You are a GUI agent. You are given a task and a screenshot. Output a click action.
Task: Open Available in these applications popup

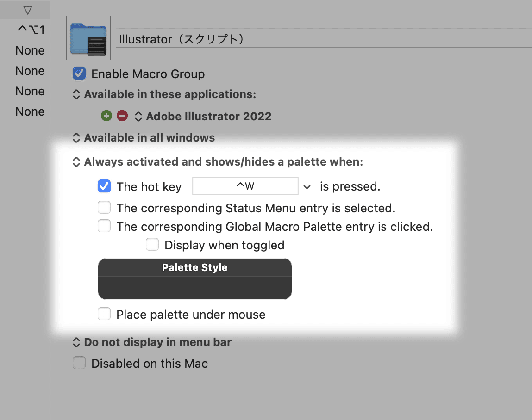tap(164, 94)
